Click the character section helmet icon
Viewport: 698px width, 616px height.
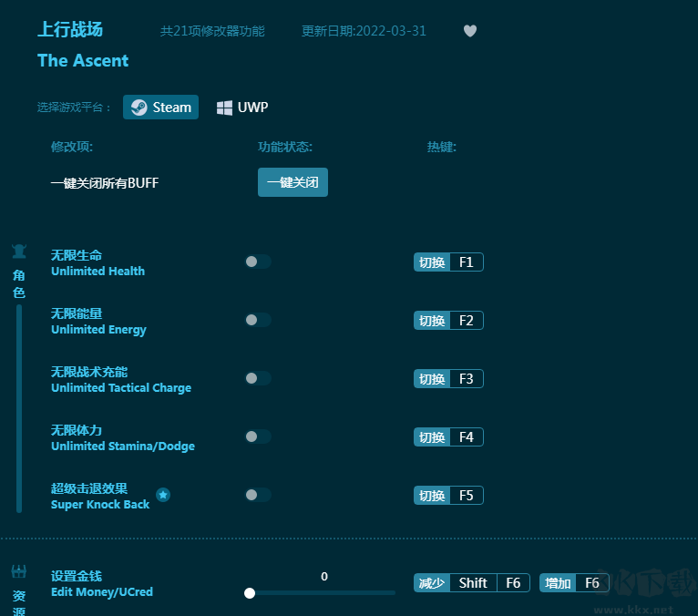[x=19, y=252]
